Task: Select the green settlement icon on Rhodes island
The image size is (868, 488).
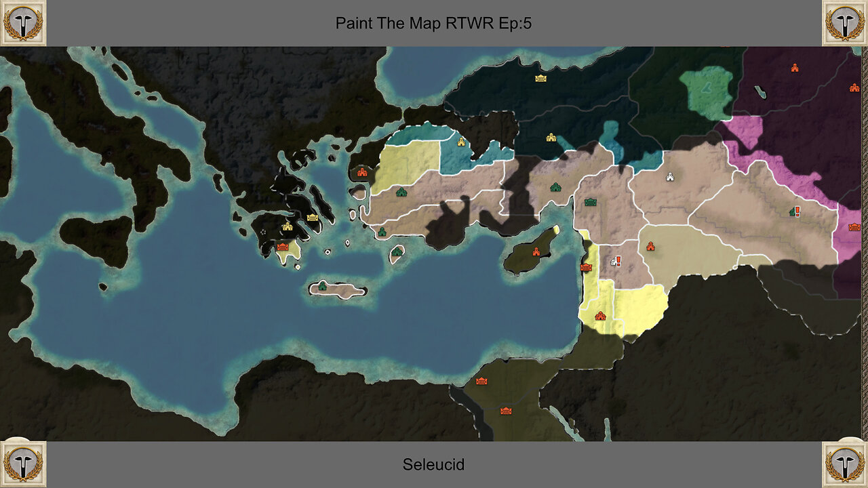Action: [397, 252]
